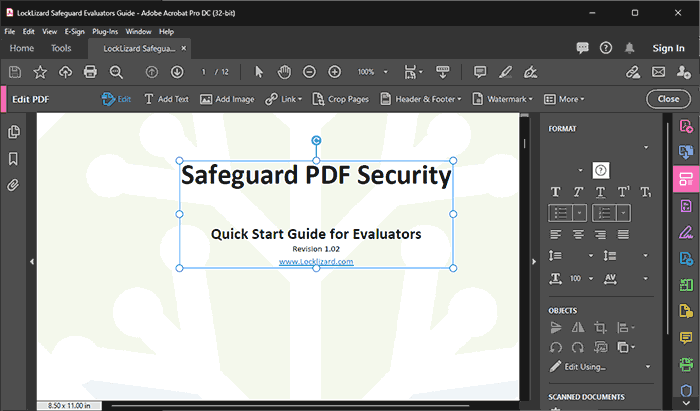700x411 pixels.
Task: Open the page thumbnails panel icon
Action: 13,132
